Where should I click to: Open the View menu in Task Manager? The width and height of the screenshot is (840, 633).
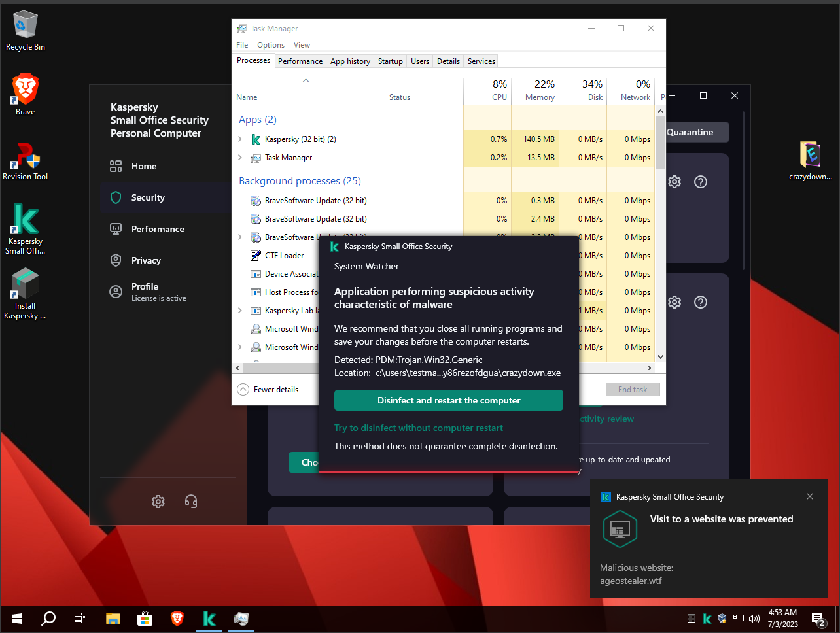pos(302,45)
